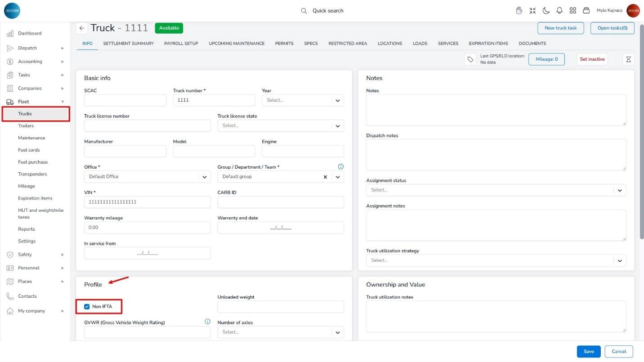Viewport: 644px width, 362px height.
Task: Open the Assignment status dropdown
Action: click(x=619, y=190)
